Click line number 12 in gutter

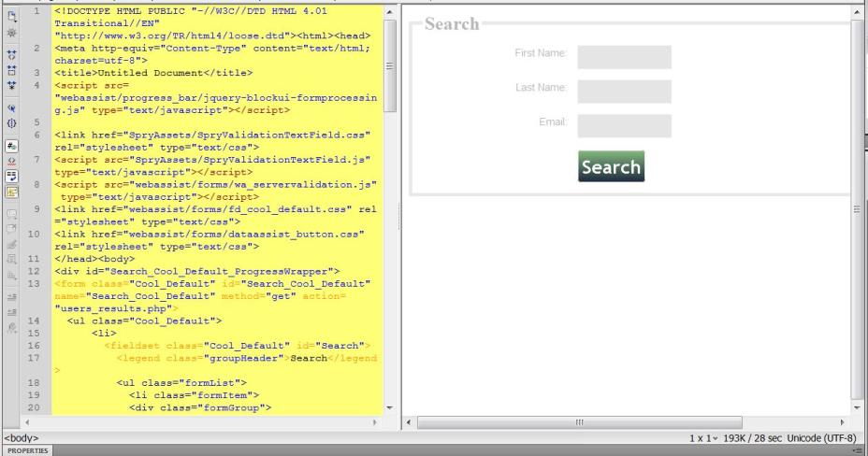click(34, 271)
